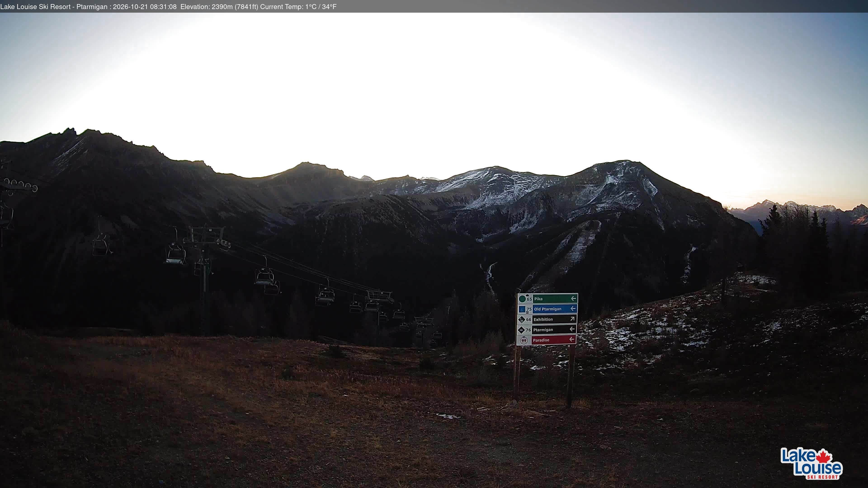
Task: Click the green circle icon beside Pika
Action: coord(522,299)
